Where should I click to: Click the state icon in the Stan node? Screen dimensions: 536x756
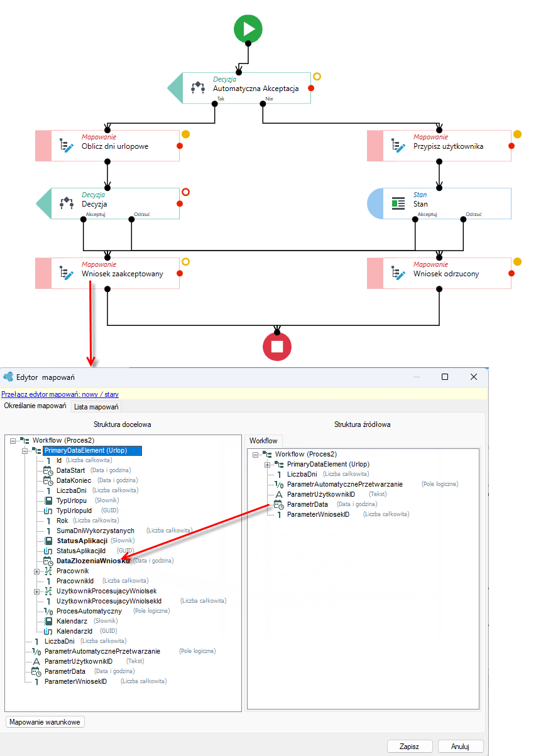398,203
